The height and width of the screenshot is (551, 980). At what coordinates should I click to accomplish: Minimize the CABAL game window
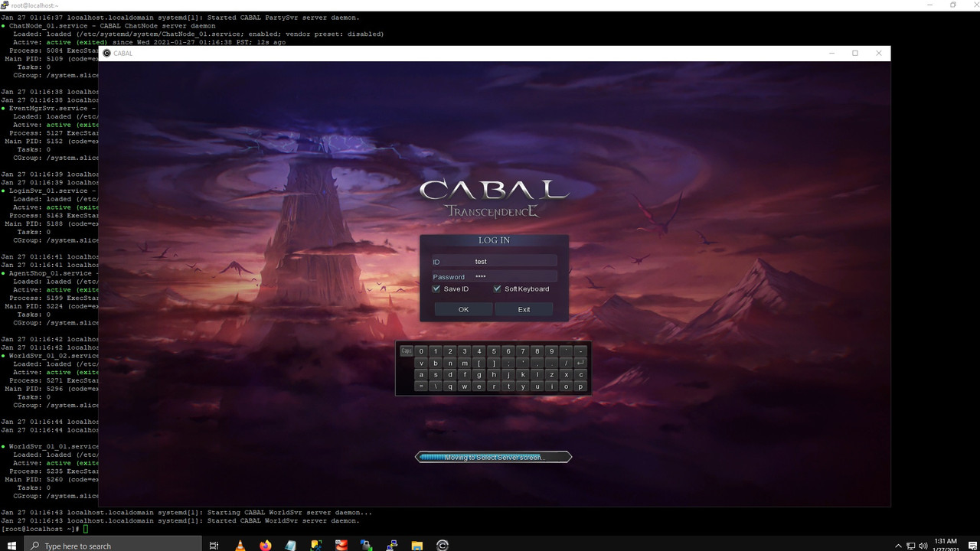tap(832, 53)
